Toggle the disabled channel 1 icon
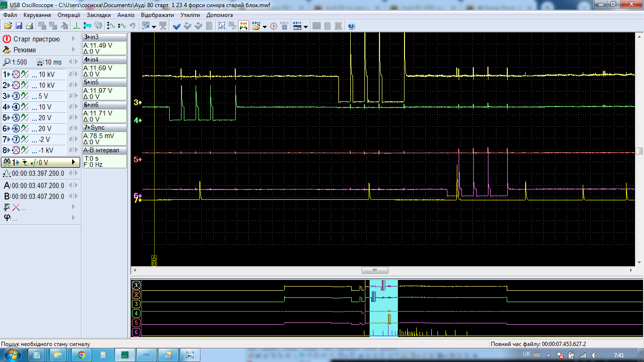The width and height of the screenshot is (644, 362). [16, 74]
